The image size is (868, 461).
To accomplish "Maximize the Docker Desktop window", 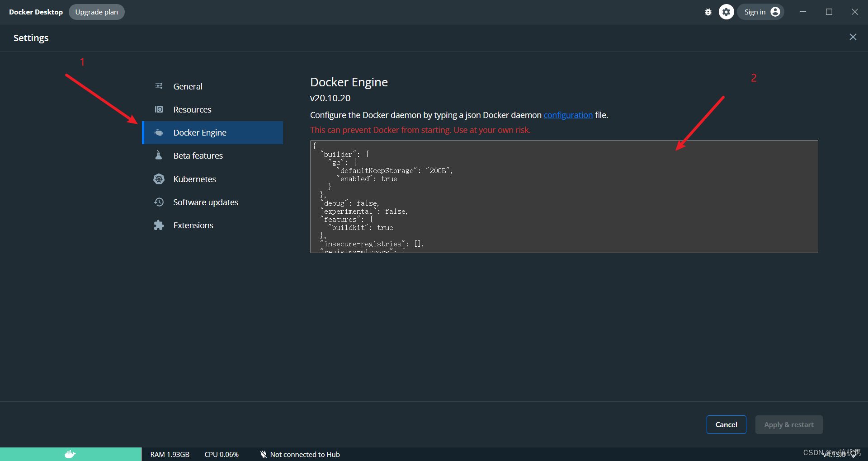I will (829, 12).
